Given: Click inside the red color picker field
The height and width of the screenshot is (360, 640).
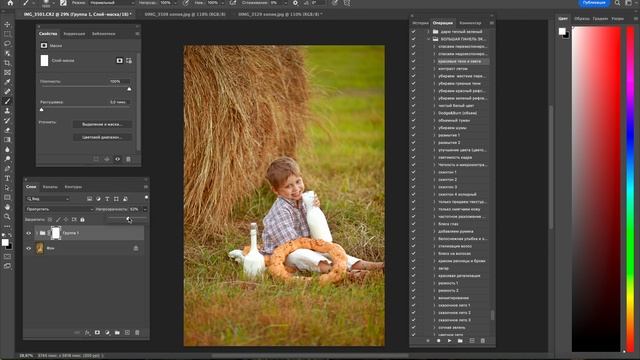Looking at the screenshot, I should click(x=596, y=188).
